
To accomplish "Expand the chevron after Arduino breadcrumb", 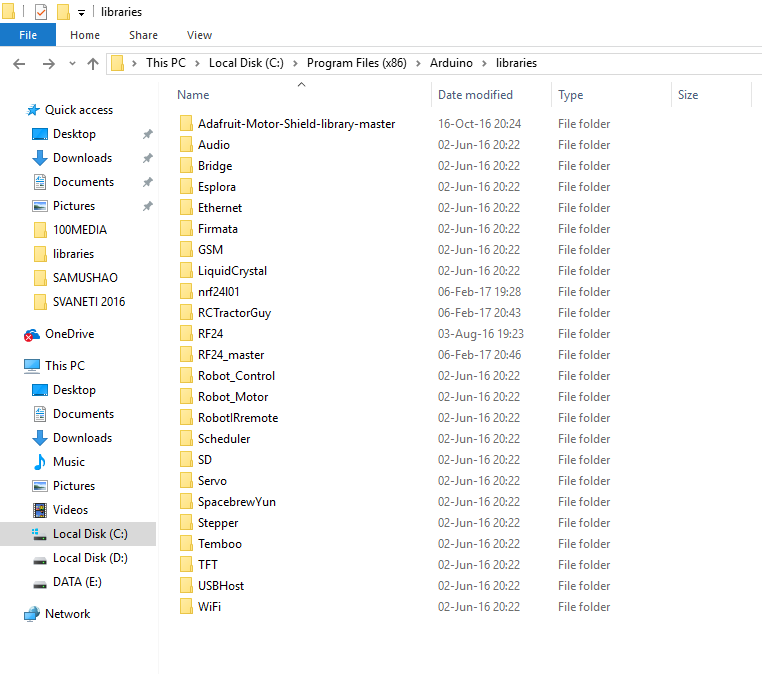I will pyautogui.click(x=484, y=64).
